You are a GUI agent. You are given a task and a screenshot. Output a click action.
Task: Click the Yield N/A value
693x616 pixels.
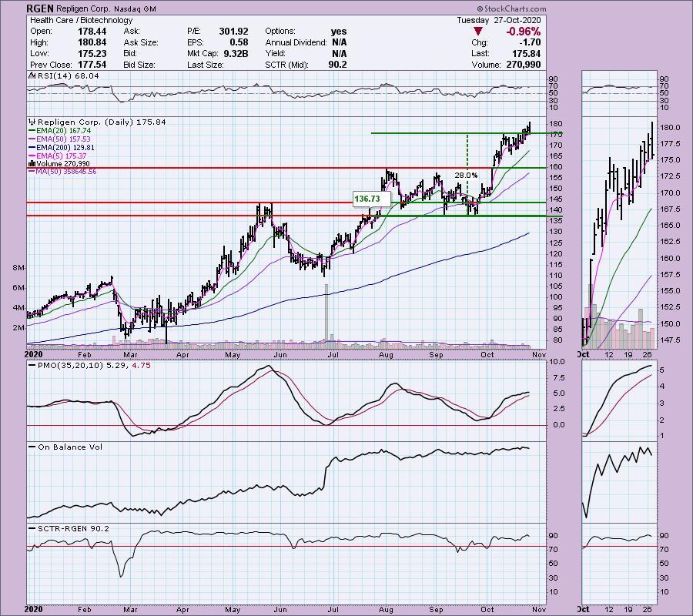[x=339, y=53]
